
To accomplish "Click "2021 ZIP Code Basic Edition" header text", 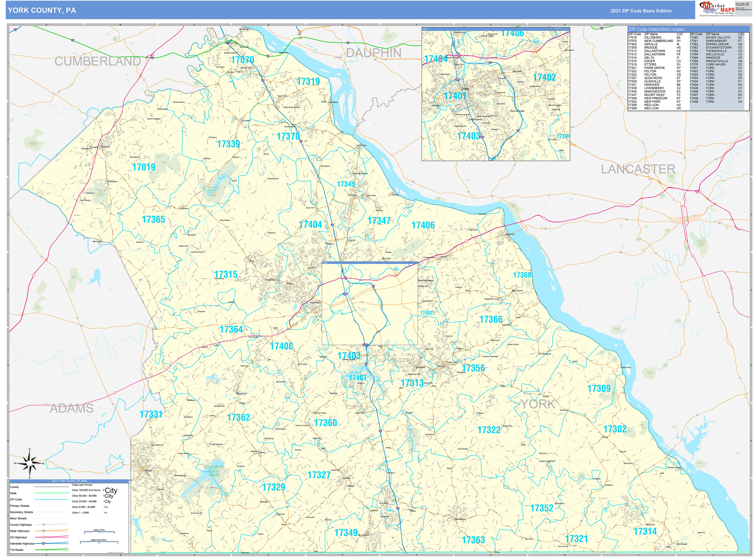I will click(641, 11).
